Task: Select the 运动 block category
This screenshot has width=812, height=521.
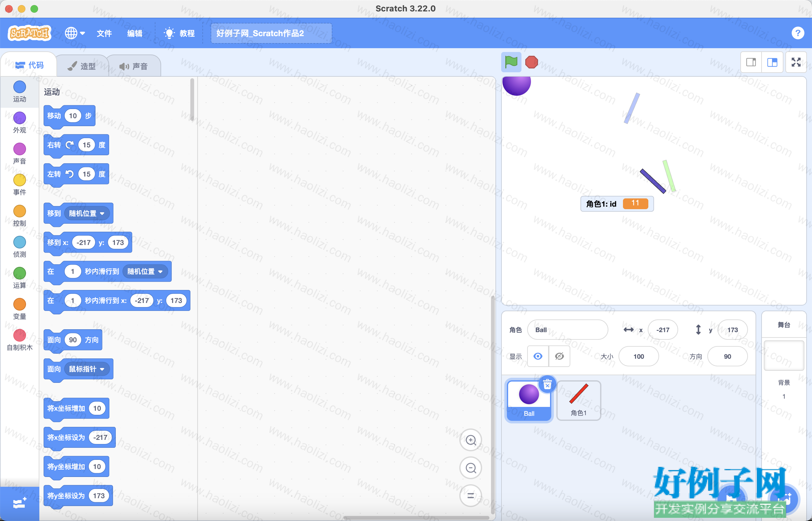Action: point(20,92)
